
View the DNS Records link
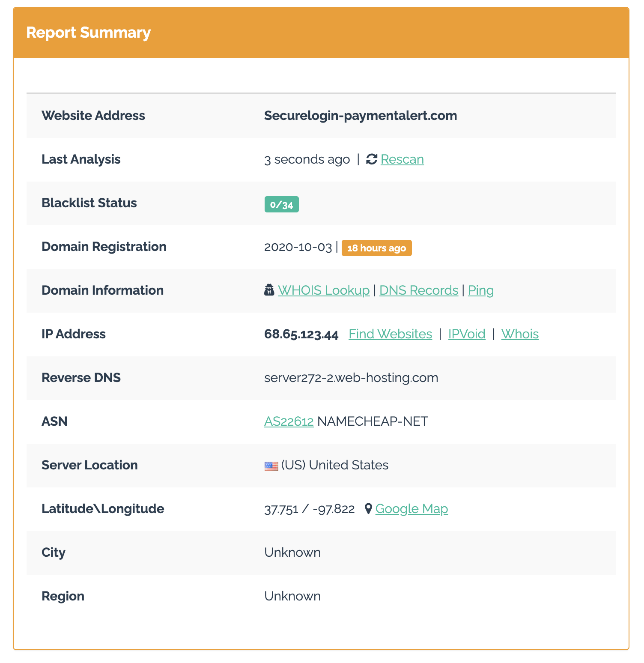pyautogui.click(x=419, y=290)
